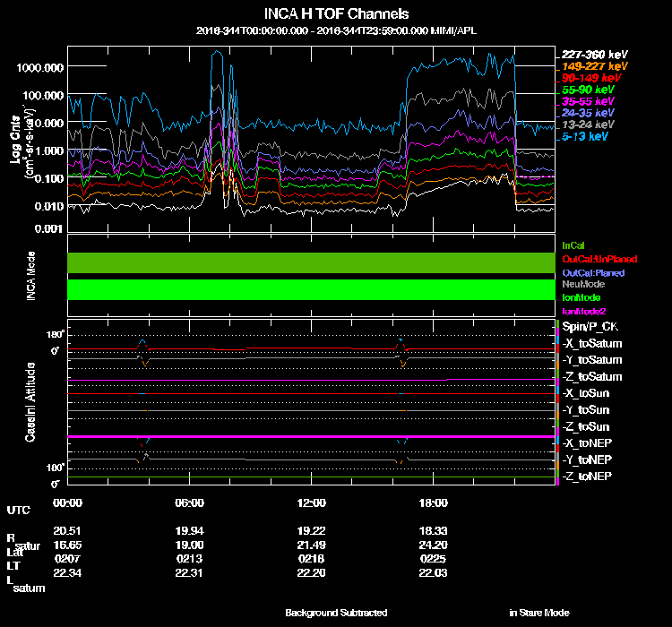
Task: Click the Lat value 24.20
Action: pos(434,545)
